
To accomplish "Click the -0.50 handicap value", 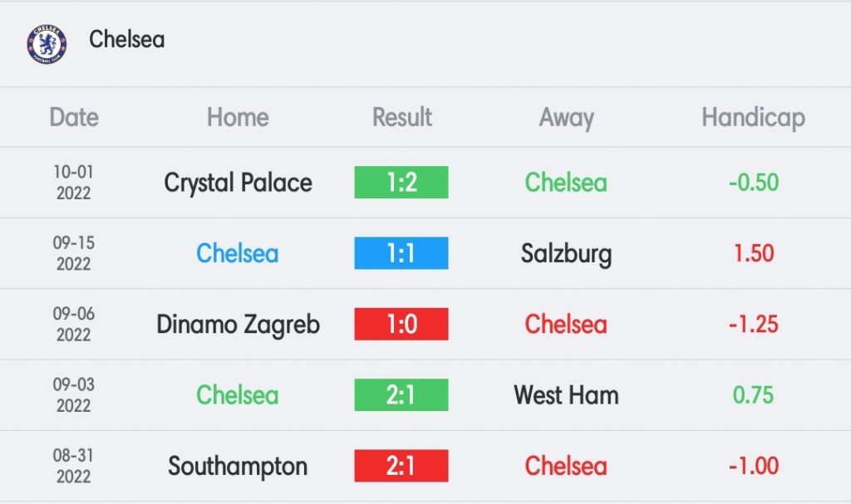I will pyautogui.click(x=753, y=183).
